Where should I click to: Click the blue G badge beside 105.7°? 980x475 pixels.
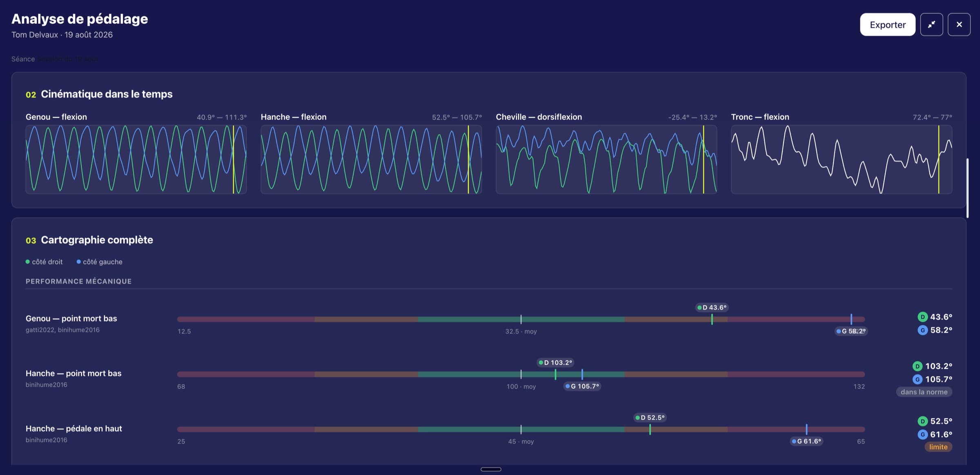[x=917, y=379]
